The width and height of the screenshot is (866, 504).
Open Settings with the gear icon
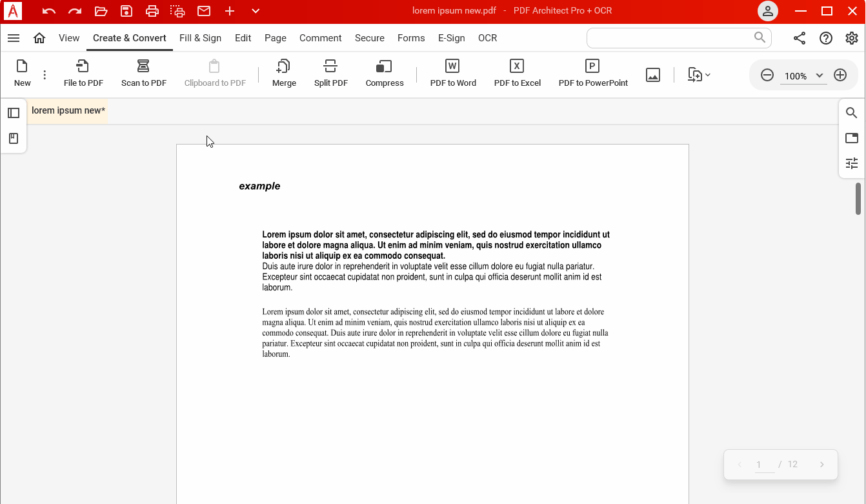(852, 38)
